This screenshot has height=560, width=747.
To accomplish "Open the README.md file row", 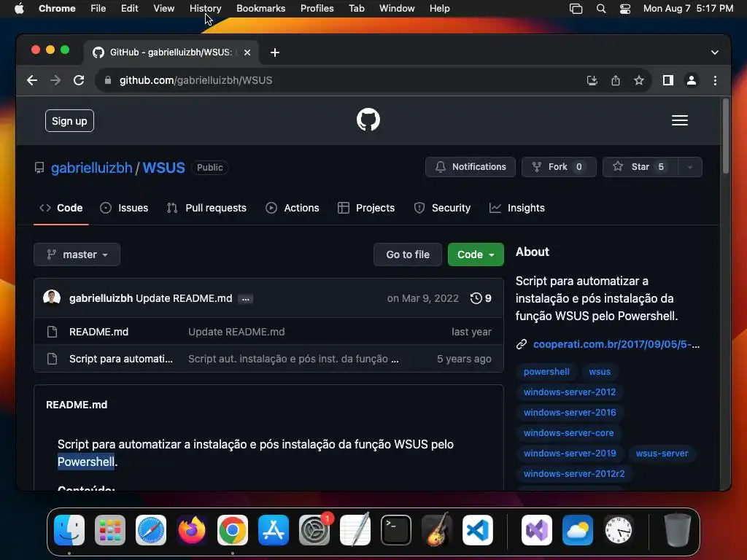I will point(268,332).
